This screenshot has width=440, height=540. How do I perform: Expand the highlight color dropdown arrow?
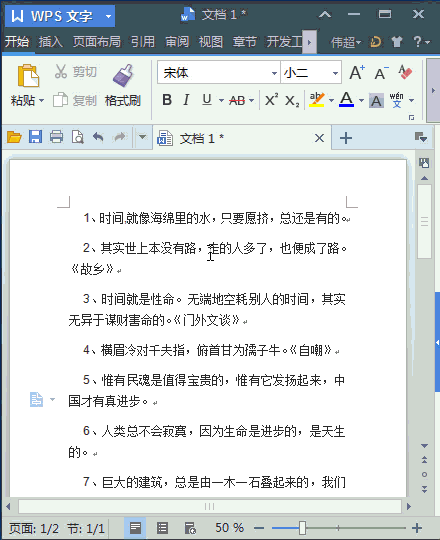(331, 101)
